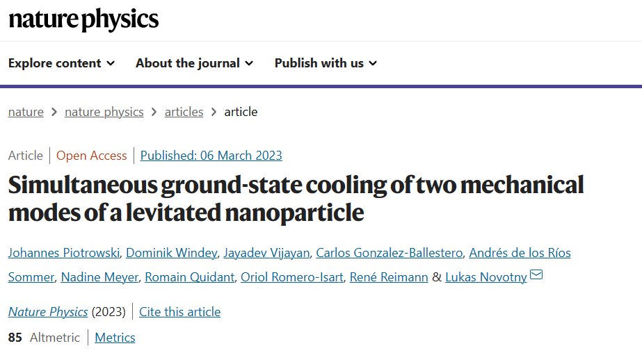The height and width of the screenshot is (364, 642).
Task: Click the Published: 06 March 2023 link
Action: [211, 156]
